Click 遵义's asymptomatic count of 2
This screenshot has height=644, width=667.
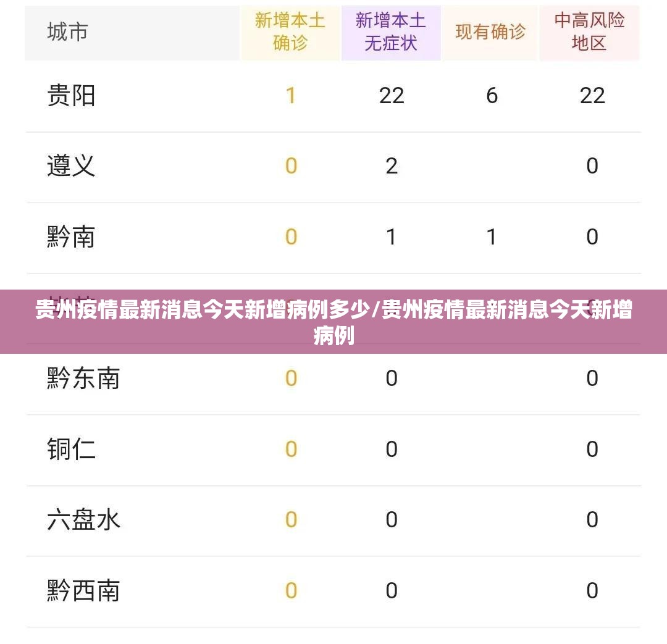[392, 166]
